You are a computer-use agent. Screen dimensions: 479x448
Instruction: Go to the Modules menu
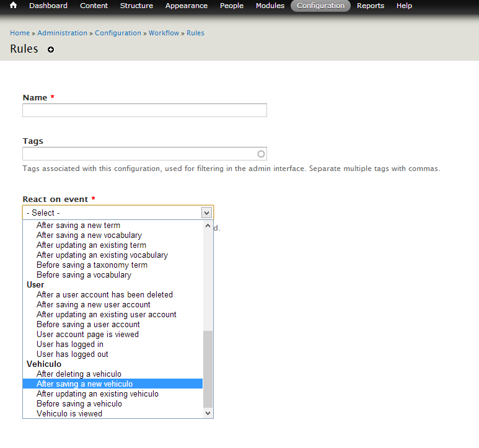coord(270,6)
